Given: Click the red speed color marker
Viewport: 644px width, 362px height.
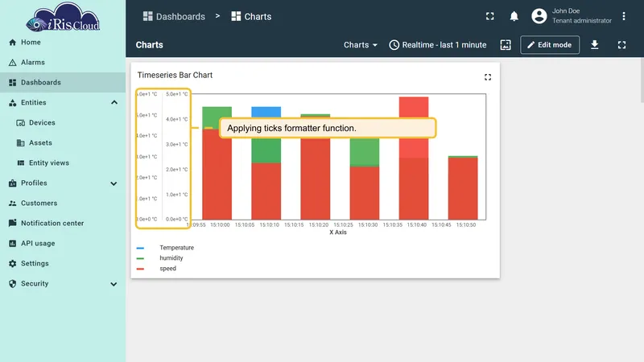Looking at the screenshot, I should click(140, 269).
